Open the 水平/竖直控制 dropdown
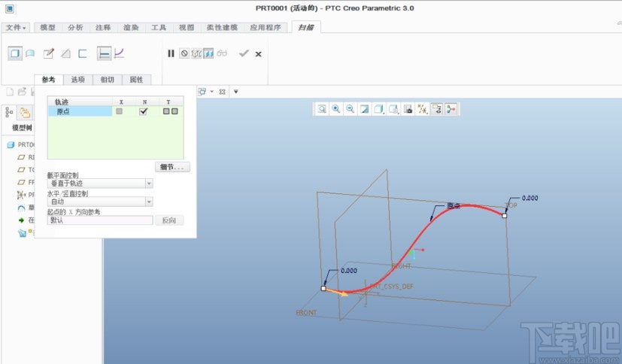The width and height of the screenshot is (622, 364). tap(149, 202)
